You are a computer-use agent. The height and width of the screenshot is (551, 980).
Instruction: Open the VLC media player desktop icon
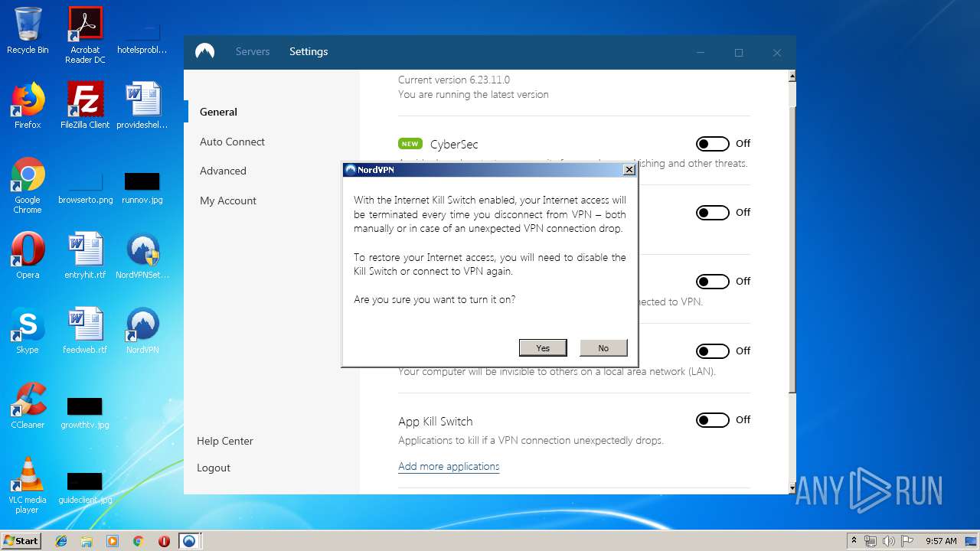coord(28,485)
